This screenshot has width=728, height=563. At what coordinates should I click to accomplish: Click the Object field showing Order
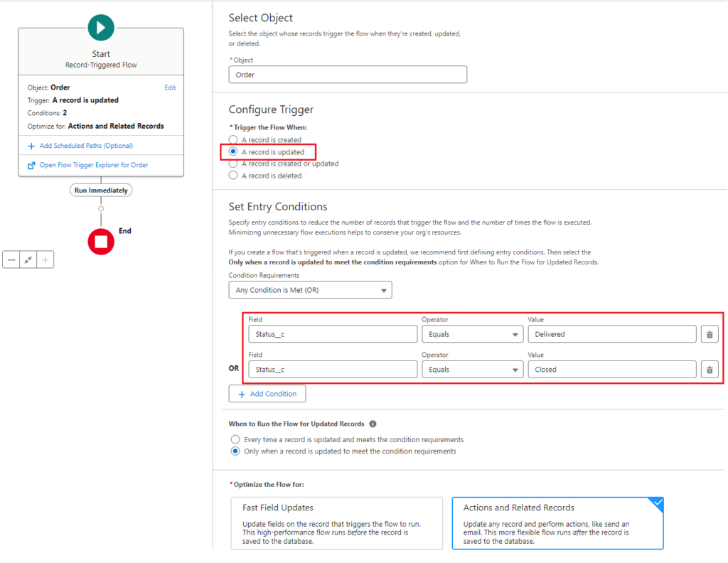[347, 74]
